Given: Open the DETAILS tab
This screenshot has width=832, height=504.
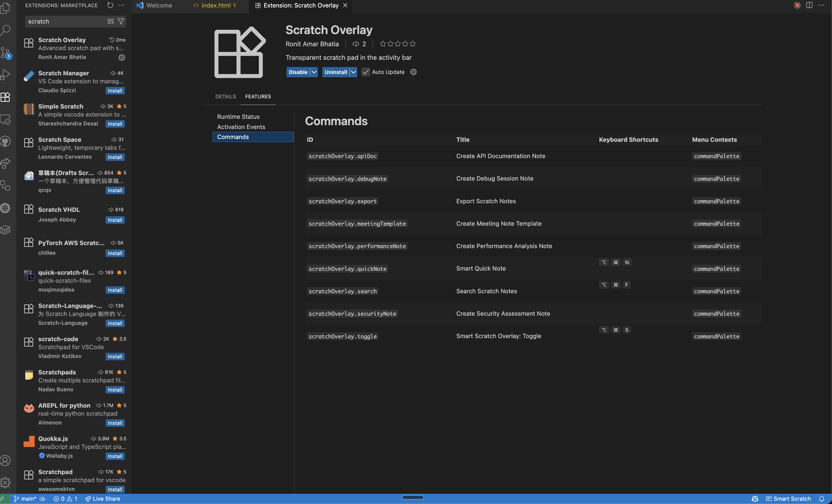Looking at the screenshot, I should tap(226, 96).
